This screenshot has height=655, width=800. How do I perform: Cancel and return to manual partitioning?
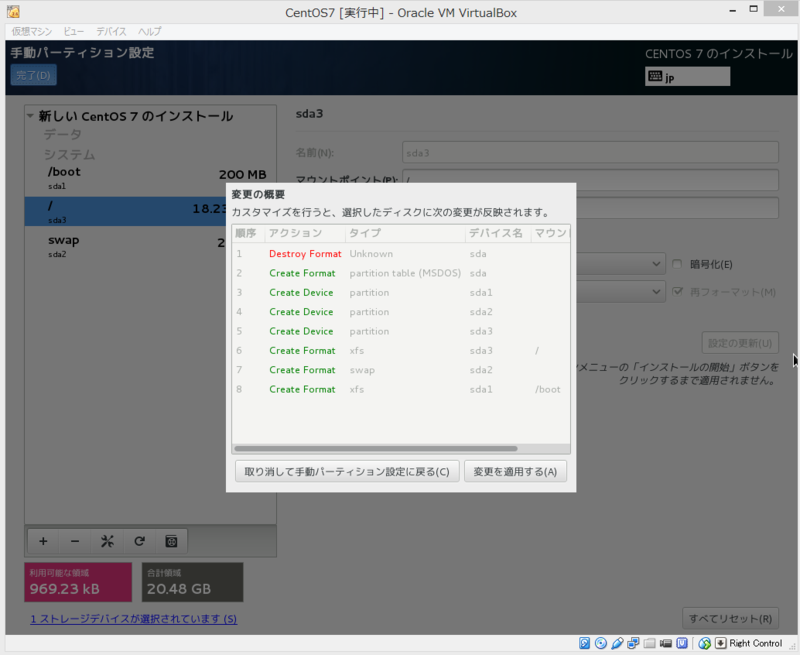[346, 471]
